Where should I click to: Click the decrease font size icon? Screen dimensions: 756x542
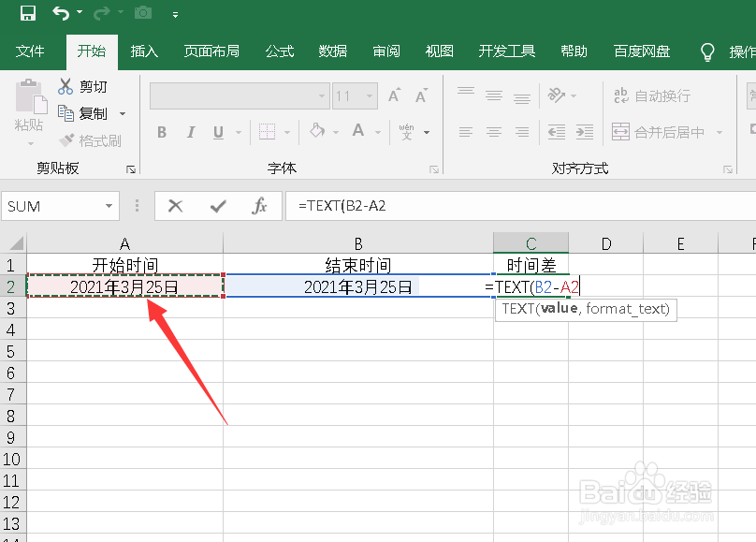point(421,95)
